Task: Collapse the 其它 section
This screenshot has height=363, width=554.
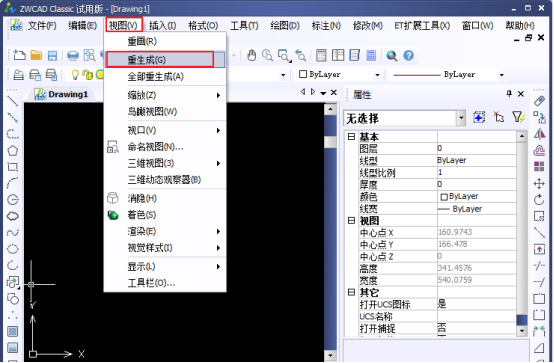Action: tap(351, 292)
